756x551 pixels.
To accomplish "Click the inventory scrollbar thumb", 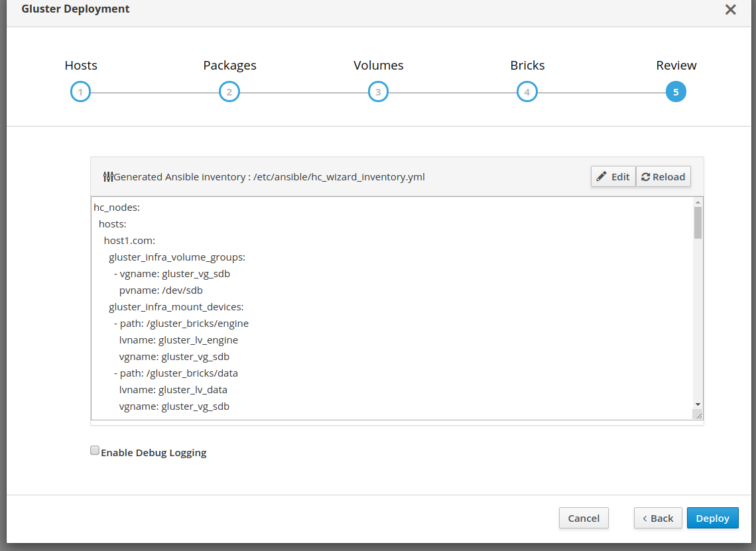I will 698,222.
